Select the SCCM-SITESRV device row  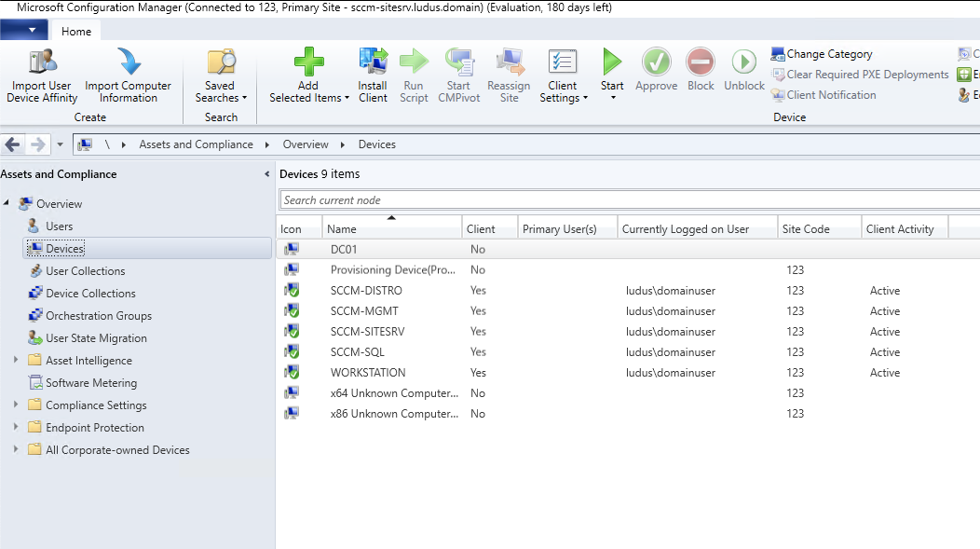pos(367,332)
